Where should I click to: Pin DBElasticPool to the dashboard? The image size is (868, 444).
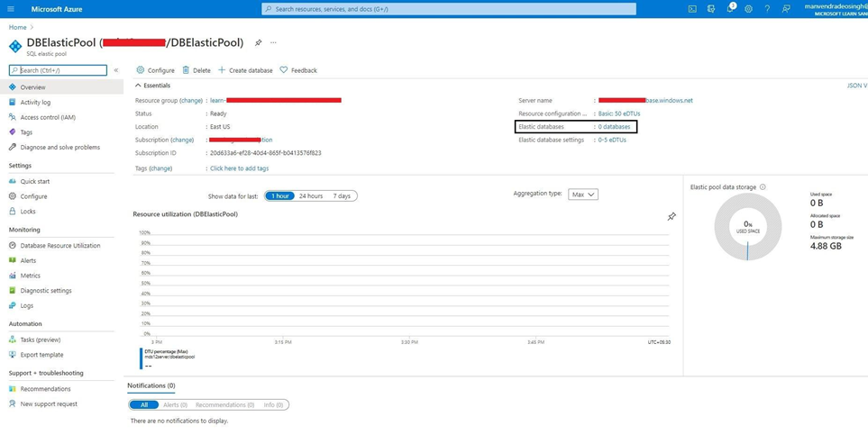point(258,42)
